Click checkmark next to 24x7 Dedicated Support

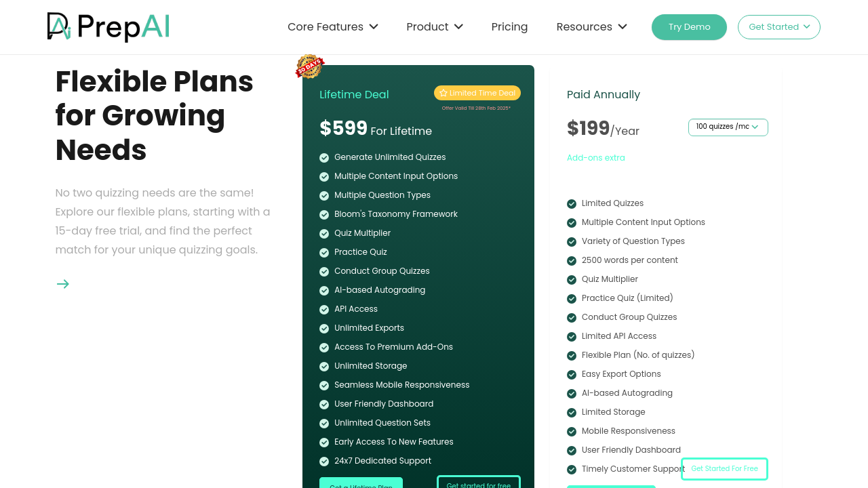click(x=324, y=462)
